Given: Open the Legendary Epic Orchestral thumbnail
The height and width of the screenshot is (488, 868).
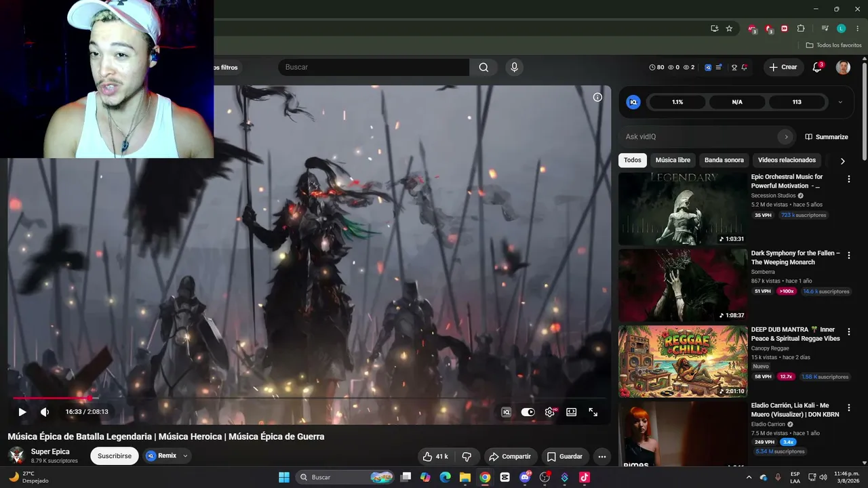Looking at the screenshot, I should [683, 209].
